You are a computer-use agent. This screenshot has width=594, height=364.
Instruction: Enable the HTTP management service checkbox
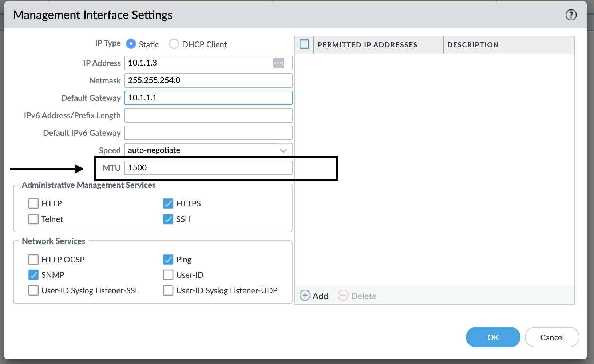click(x=33, y=203)
